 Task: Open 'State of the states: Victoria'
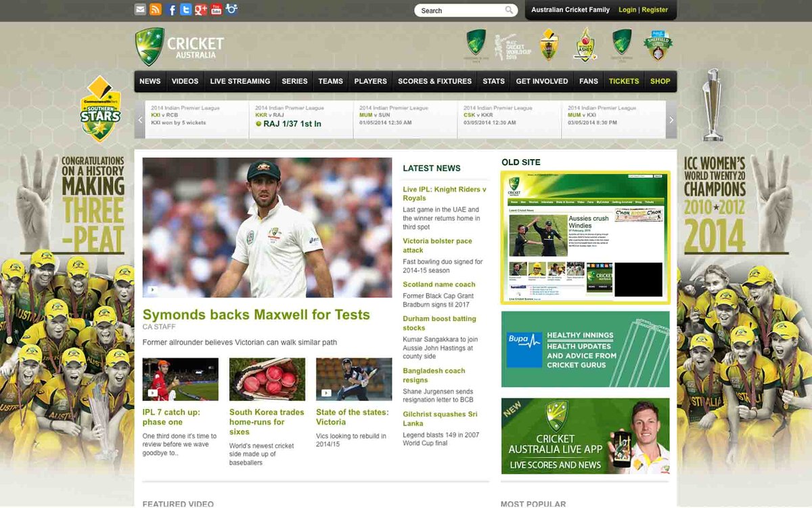point(353,417)
